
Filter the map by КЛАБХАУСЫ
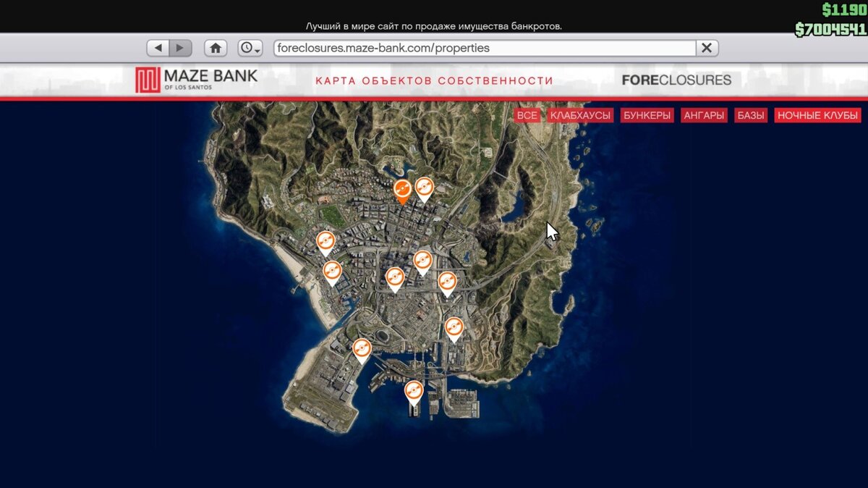[x=580, y=115]
